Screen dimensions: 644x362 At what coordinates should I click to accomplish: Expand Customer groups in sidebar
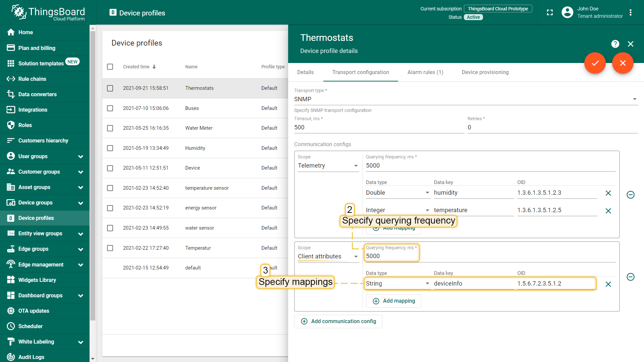(x=80, y=172)
